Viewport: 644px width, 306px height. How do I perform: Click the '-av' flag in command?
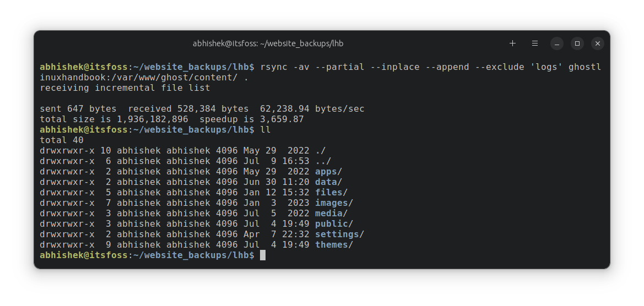coord(301,67)
